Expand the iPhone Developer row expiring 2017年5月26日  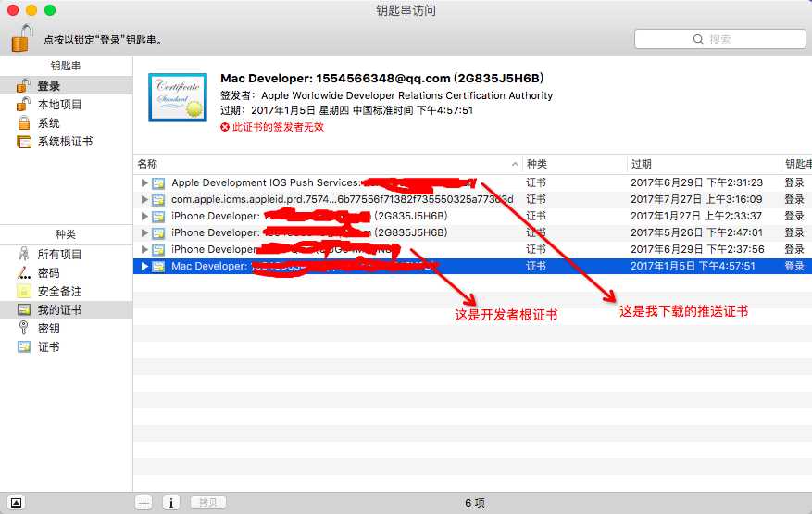[x=144, y=232]
